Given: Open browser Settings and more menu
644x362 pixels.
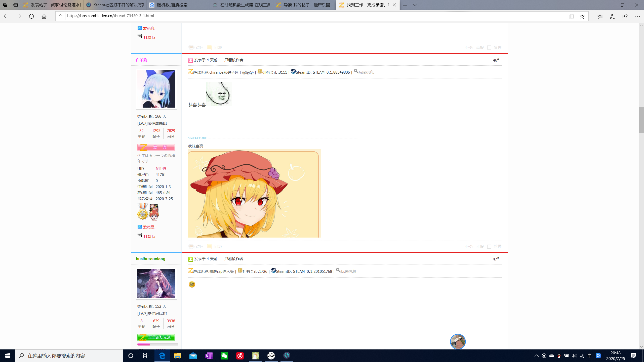Looking at the screenshot, I should pyautogui.click(x=637, y=16).
